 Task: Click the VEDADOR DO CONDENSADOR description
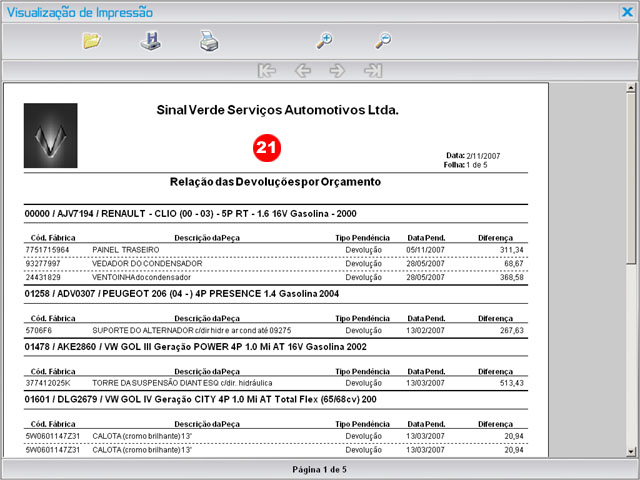click(147, 264)
